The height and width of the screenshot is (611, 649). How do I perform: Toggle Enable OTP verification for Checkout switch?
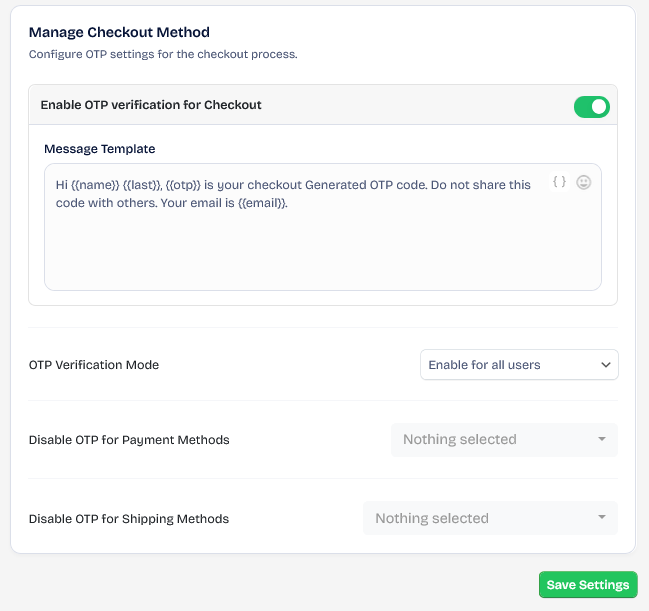[591, 107]
